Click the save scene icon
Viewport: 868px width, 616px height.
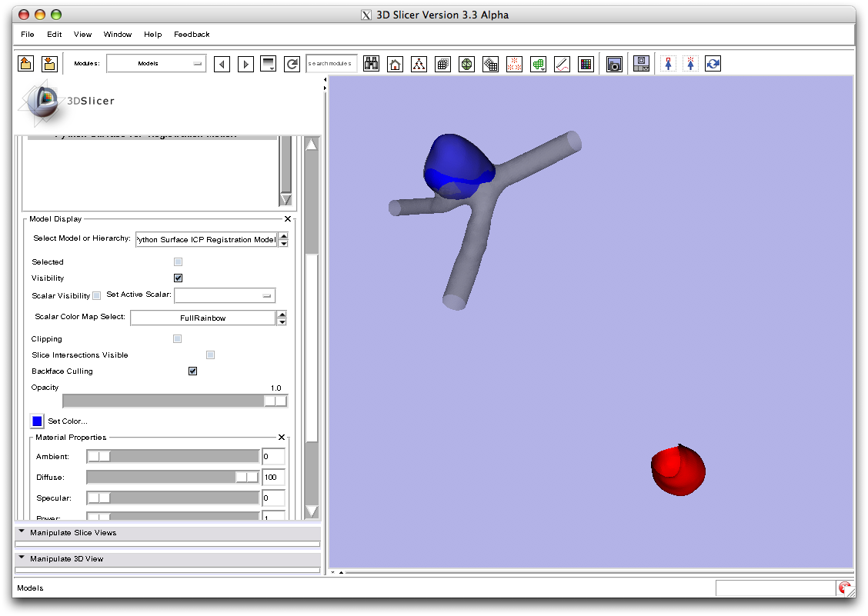click(49, 64)
